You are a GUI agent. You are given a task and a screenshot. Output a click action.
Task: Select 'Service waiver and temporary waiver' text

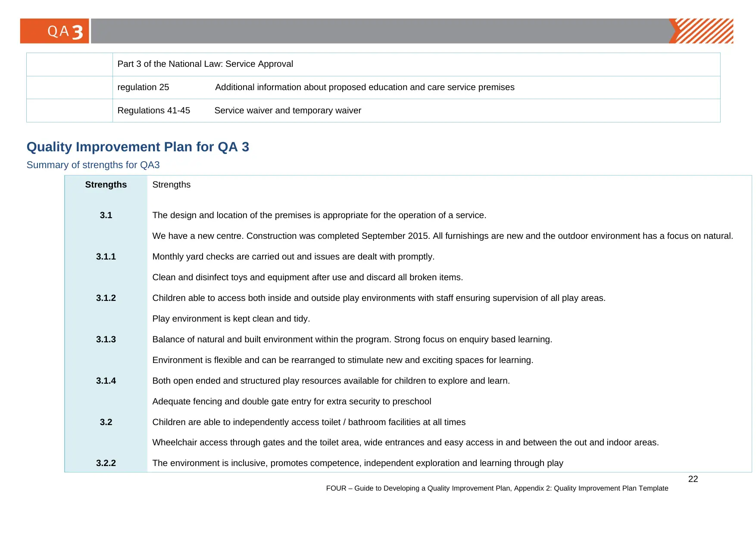point(288,111)
